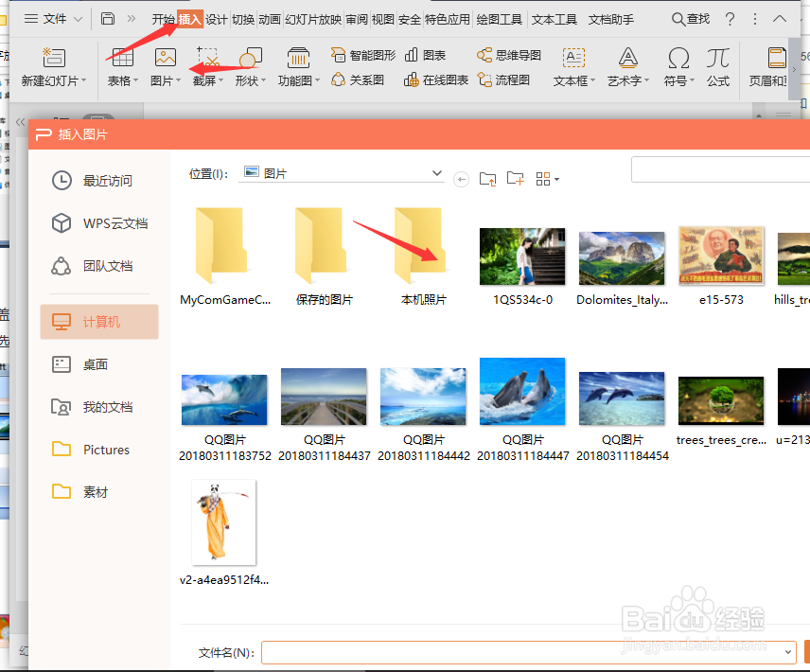Open the three-dot more options menu
The image size is (810, 672).
click(755, 19)
